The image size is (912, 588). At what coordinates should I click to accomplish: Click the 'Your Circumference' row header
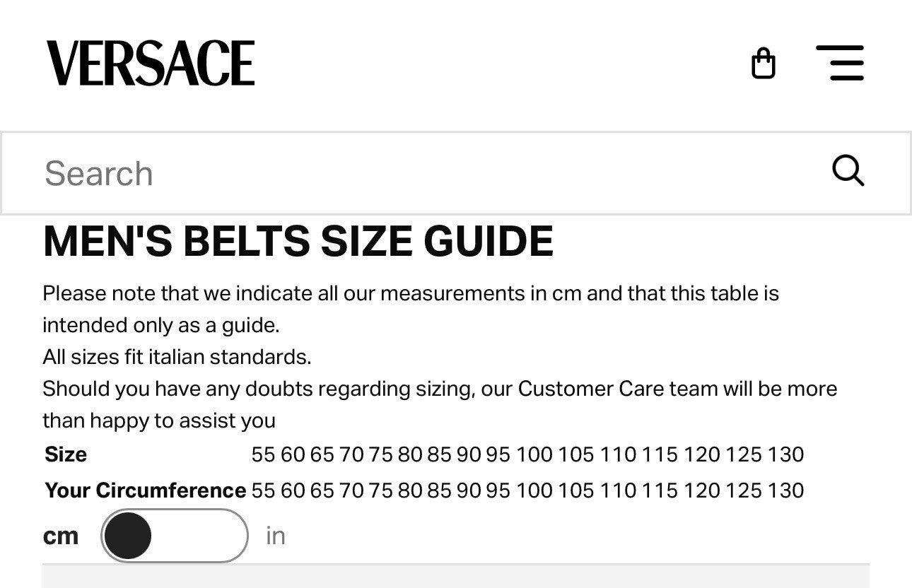pos(145,490)
